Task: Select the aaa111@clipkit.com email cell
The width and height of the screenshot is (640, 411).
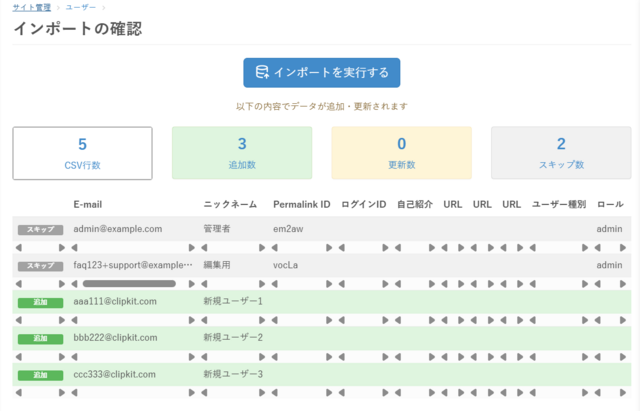Action: pyautogui.click(x=115, y=302)
